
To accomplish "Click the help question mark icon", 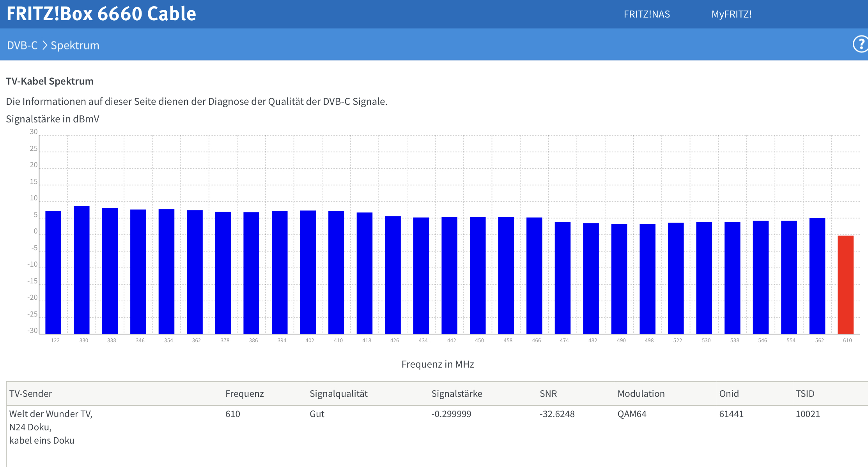I will point(860,44).
